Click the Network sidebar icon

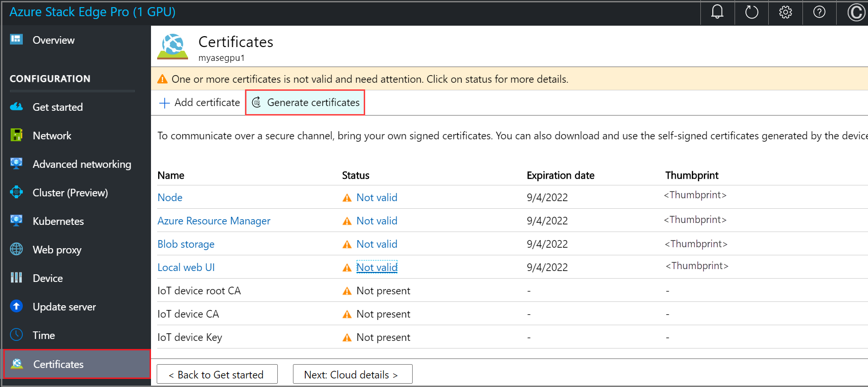[x=17, y=135]
